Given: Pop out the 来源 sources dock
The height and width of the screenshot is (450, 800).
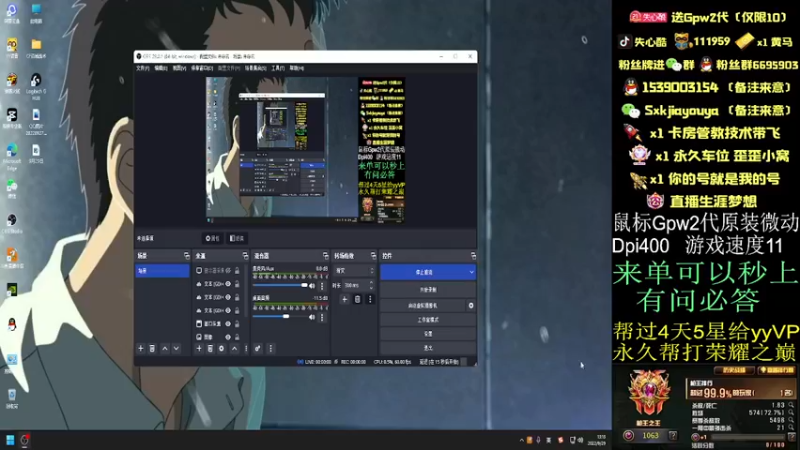Looking at the screenshot, I should (x=245, y=256).
